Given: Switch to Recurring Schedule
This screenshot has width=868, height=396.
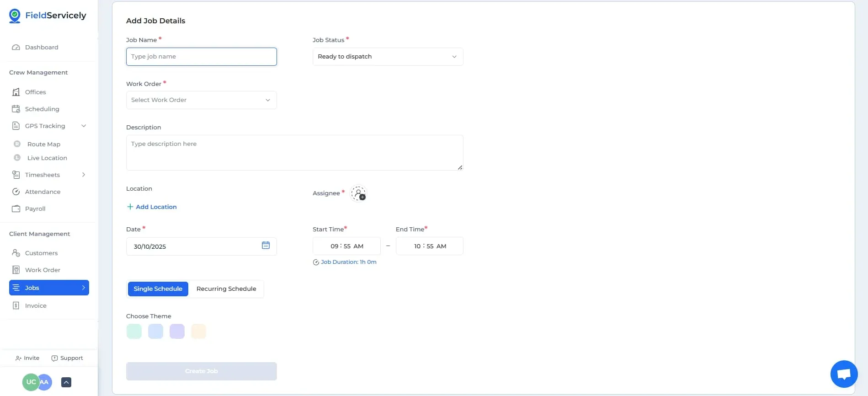Looking at the screenshot, I should [x=226, y=289].
